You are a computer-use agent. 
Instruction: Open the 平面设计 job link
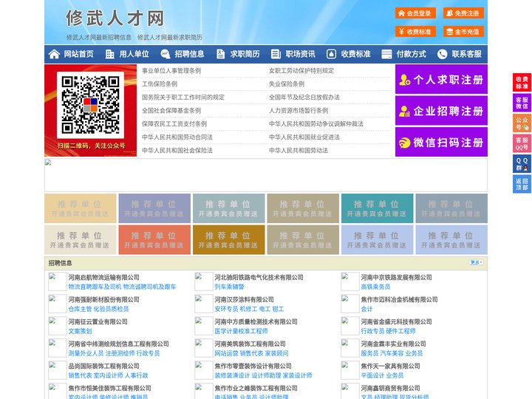point(372,375)
